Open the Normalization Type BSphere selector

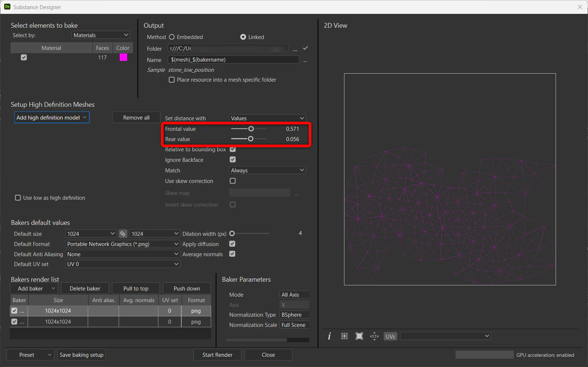(x=295, y=315)
